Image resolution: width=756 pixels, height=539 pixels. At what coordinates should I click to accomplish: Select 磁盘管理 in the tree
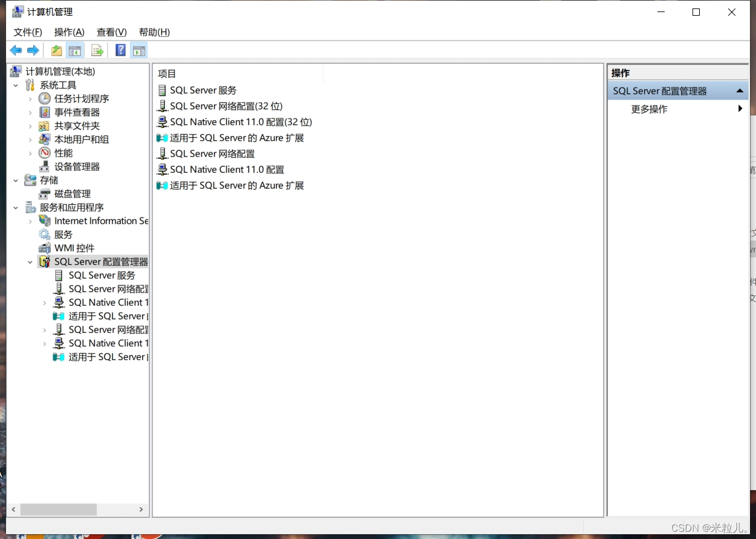click(x=73, y=194)
